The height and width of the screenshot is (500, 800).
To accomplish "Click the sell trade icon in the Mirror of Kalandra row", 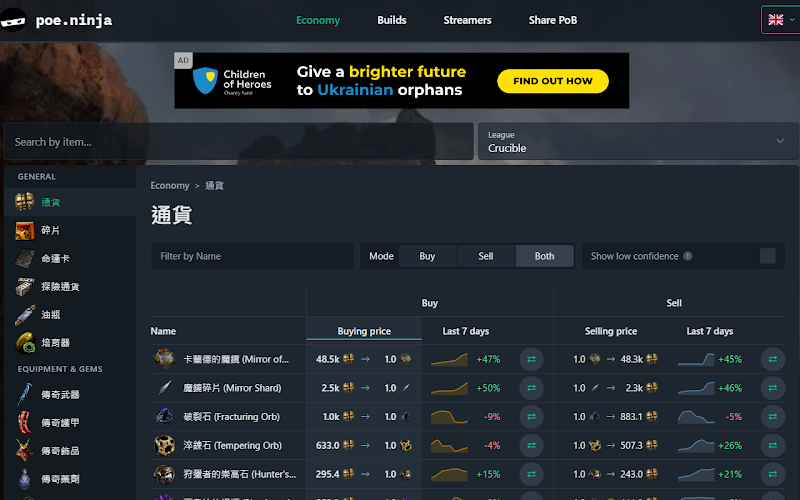I will coord(772,359).
